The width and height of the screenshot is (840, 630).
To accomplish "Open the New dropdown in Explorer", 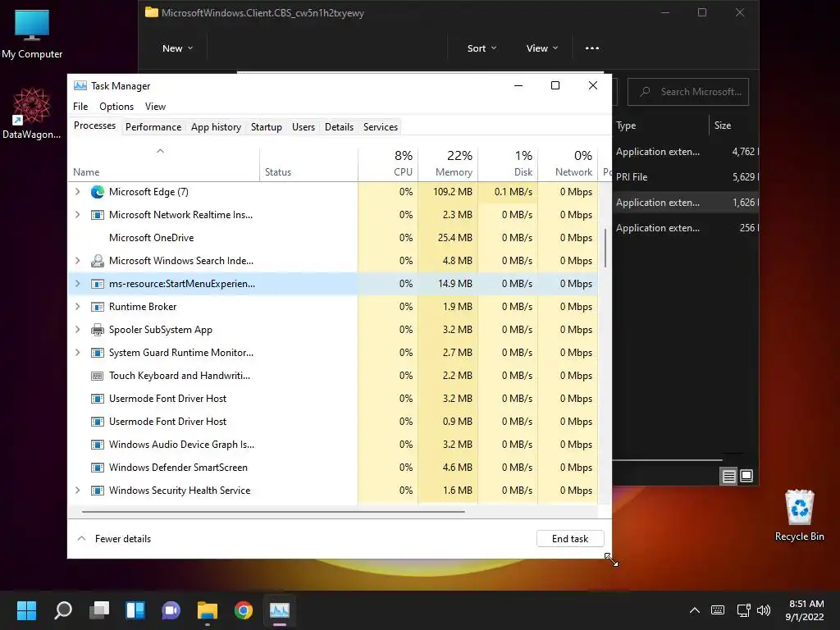I will (177, 48).
